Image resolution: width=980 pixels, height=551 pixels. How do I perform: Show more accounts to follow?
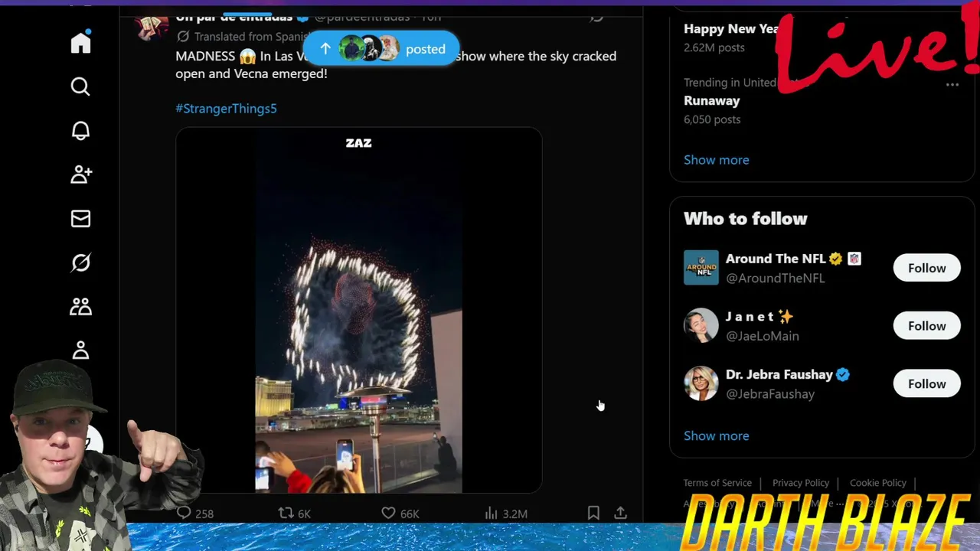(717, 436)
